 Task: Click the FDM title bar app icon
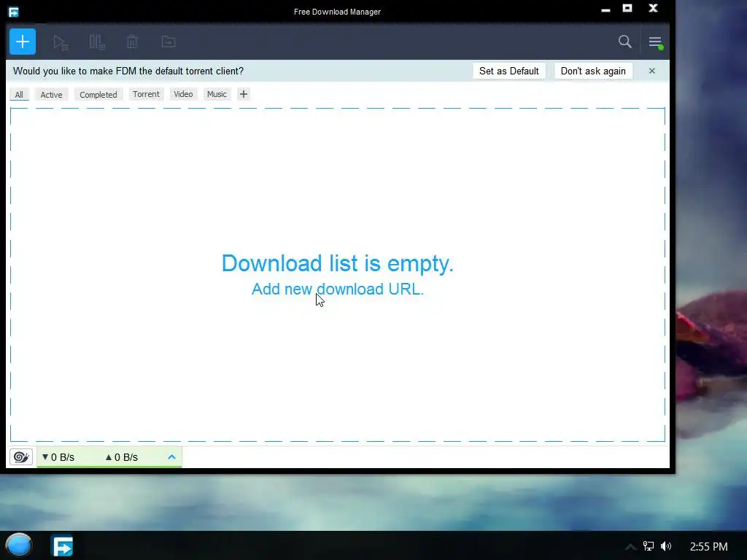[13, 12]
